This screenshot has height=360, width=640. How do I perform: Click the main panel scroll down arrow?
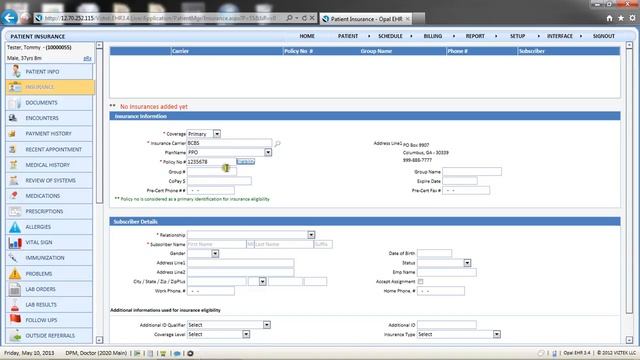pyautogui.click(x=629, y=340)
